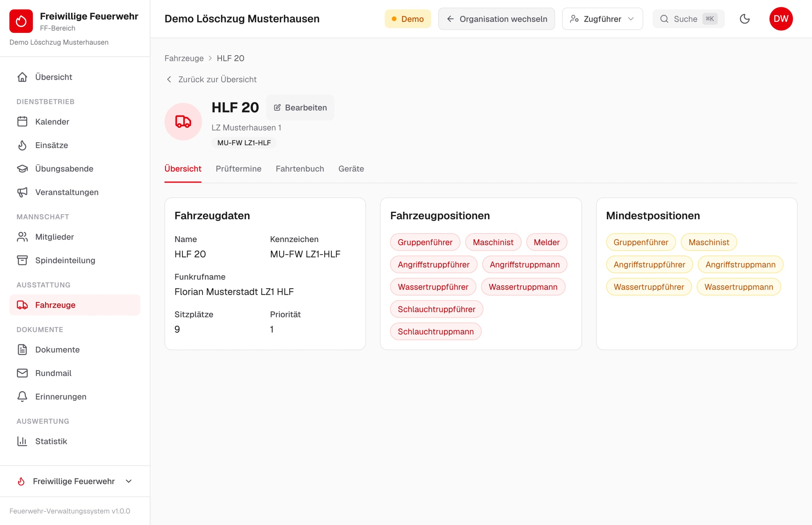Viewport: 812px width, 525px height.
Task: Click the Fahrzeuge truck icon in sidebar
Action: point(23,305)
